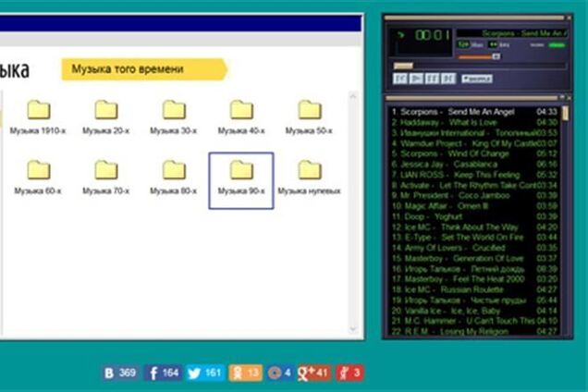Open the Музыка 20-х folder
Image resolution: width=588 pixels, height=392 pixels.
pos(105,117)
